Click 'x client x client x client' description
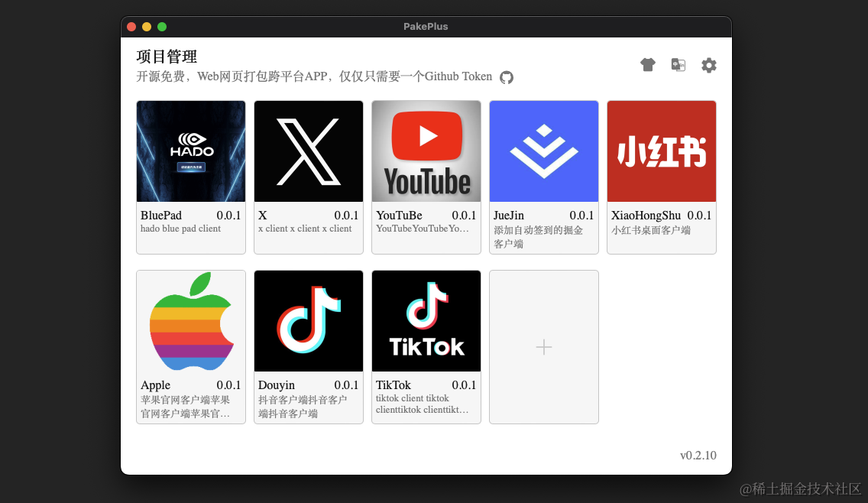 pyautogui.click(x=305, y=229)
